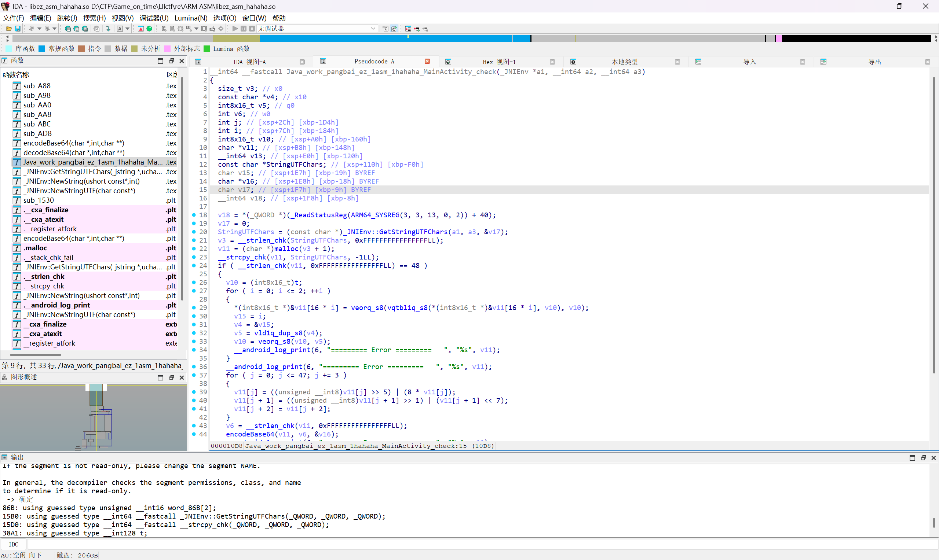Close the functions panel
Screen dimensions: 939x560
tap(182, 61)
